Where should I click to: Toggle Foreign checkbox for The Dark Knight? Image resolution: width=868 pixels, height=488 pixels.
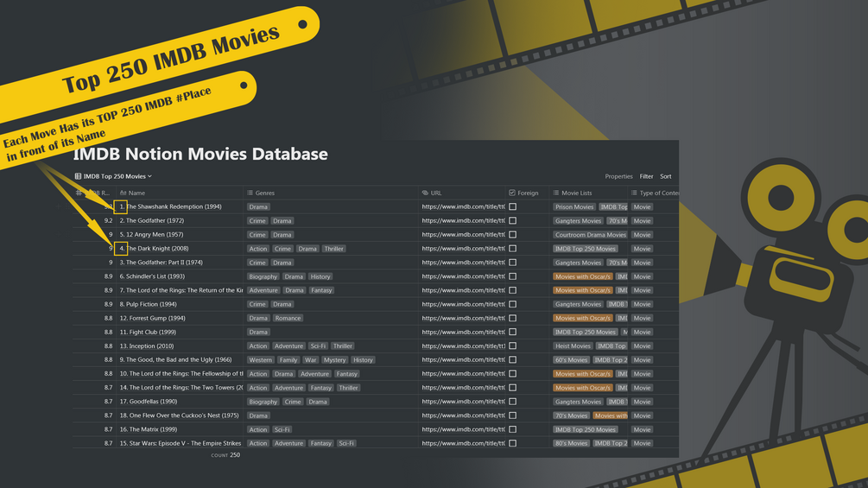point(513,249)
